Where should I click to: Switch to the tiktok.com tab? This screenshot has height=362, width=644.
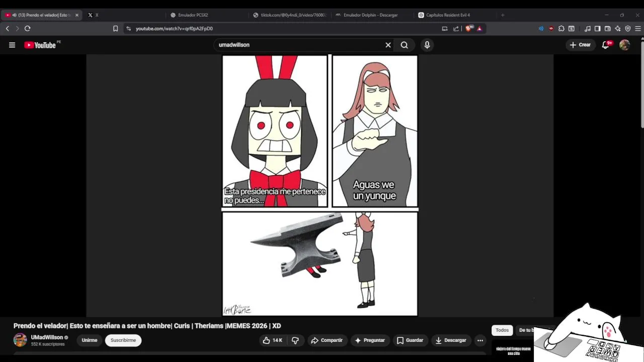point(290,15)
